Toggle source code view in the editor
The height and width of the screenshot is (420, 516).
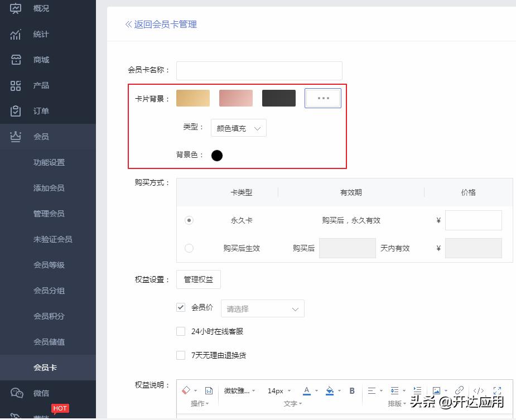coord(478,390)
